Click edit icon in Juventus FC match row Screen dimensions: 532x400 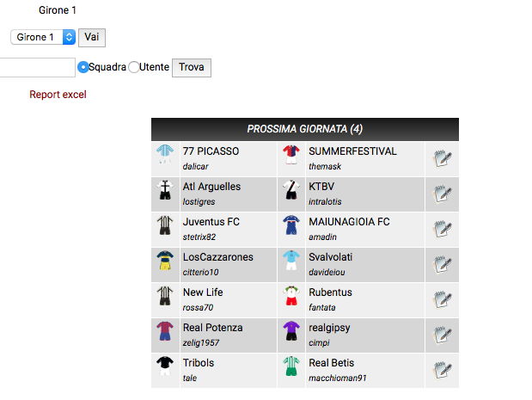443,229
